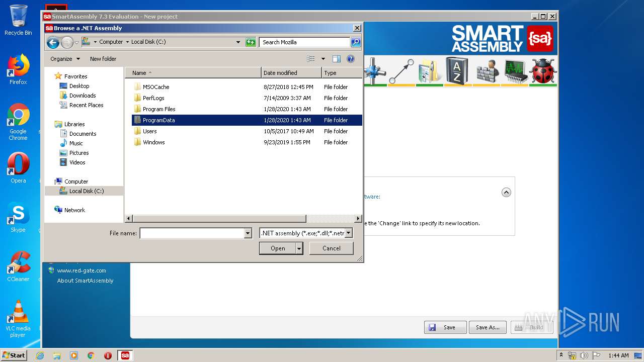Image resolution: width=644 pixels, height=362 pixels.
Task: Click the file list horizontal scrollbar
Action: [x=219, y=219]
